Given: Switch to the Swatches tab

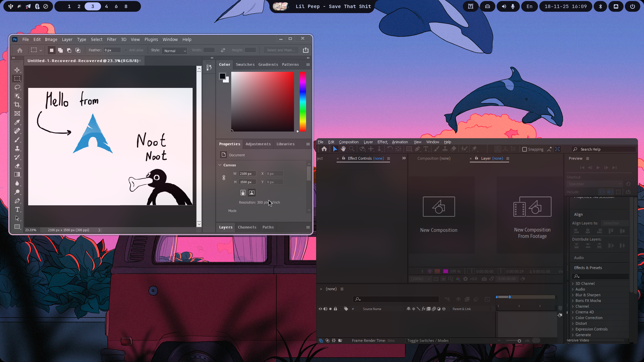Looking at the screenshot, I should tap(245, 64).
